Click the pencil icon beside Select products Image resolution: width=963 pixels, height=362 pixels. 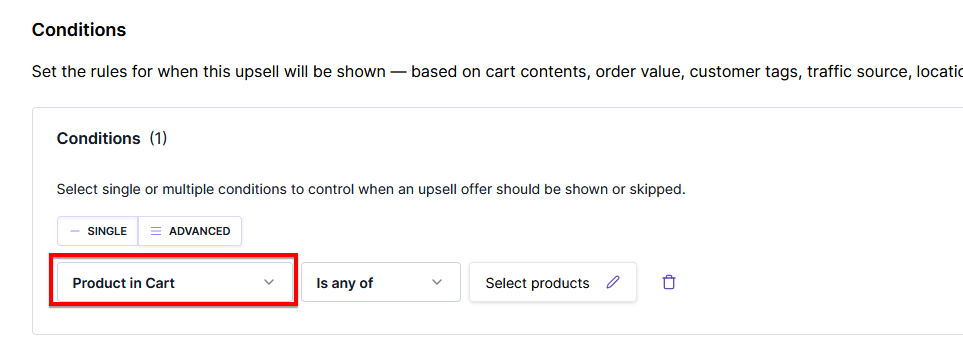tap(613, 283)
